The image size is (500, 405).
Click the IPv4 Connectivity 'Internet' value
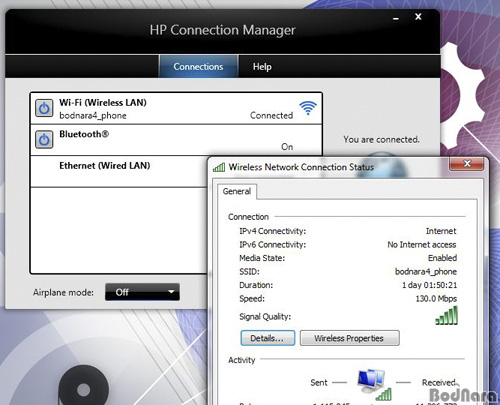(x=441, y=231)
